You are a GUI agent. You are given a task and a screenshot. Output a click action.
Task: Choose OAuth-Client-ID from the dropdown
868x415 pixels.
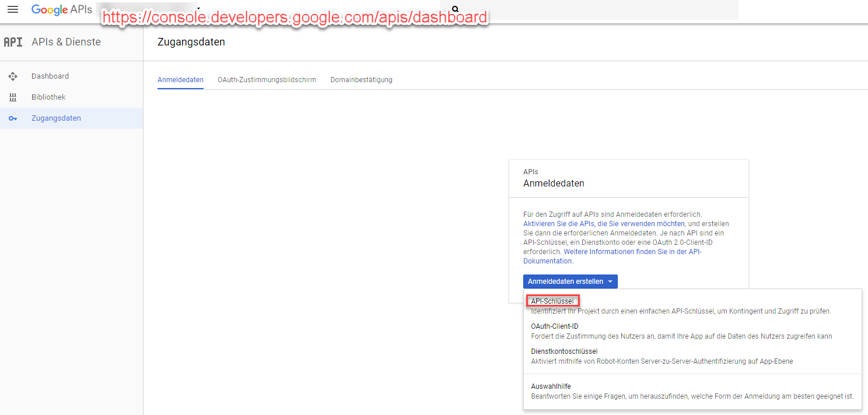tap(555, 326)
